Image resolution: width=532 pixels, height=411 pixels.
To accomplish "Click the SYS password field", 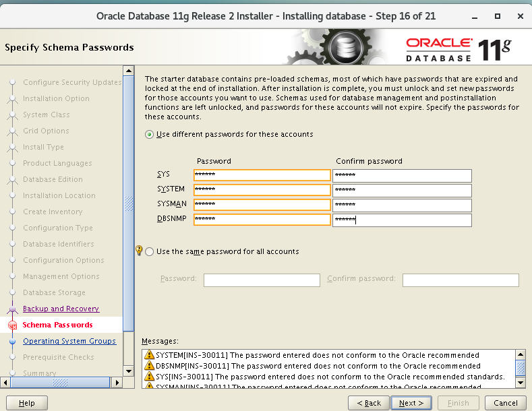I will 262,175.
